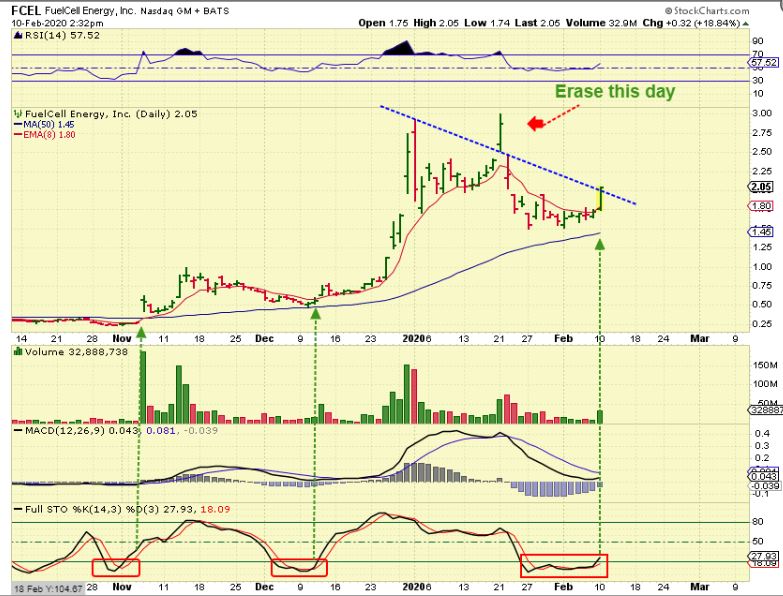Click the latest green volume bar for Feb 10
783x596 pixels.
(600, 417)
